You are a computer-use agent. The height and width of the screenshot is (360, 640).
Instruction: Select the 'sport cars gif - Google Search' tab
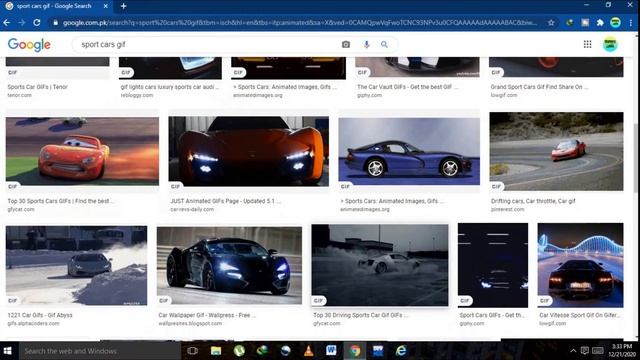pos(56,6)
